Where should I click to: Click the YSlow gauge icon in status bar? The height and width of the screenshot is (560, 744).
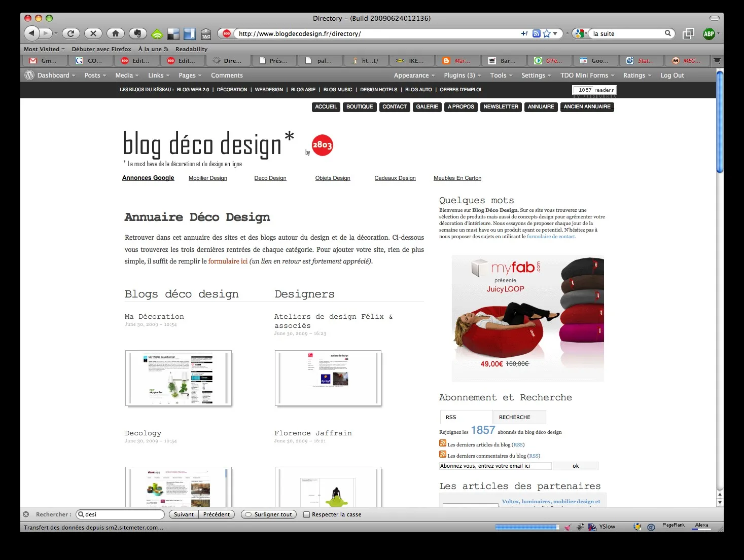(x=592, y=527)
